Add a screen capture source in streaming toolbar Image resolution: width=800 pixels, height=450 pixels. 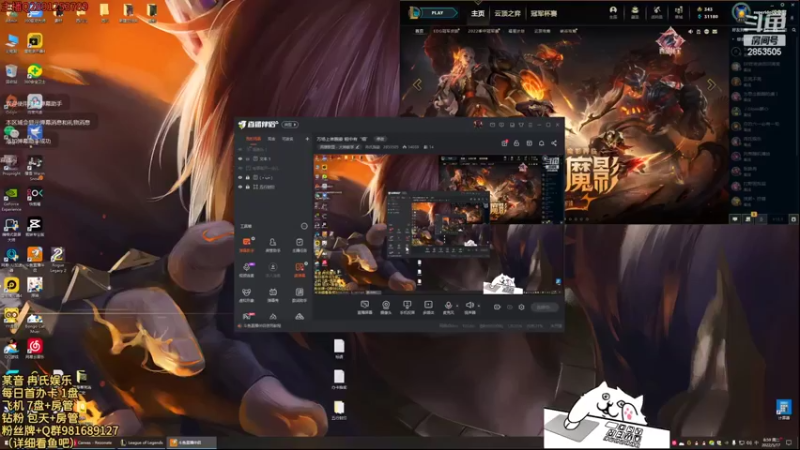[x=364, y=307]
